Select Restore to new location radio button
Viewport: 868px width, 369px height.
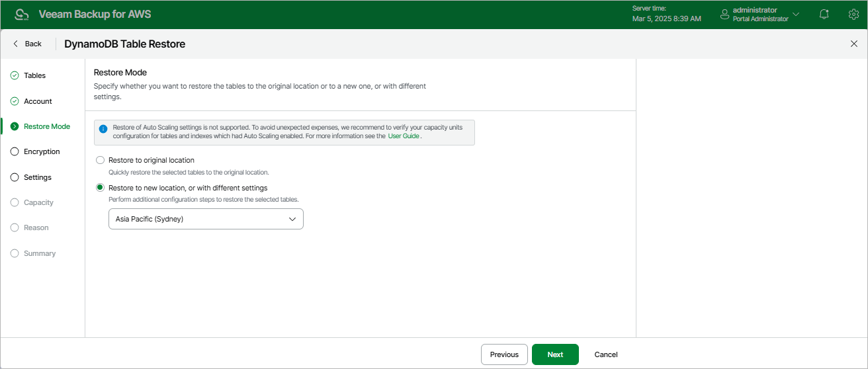pos(100,188)
